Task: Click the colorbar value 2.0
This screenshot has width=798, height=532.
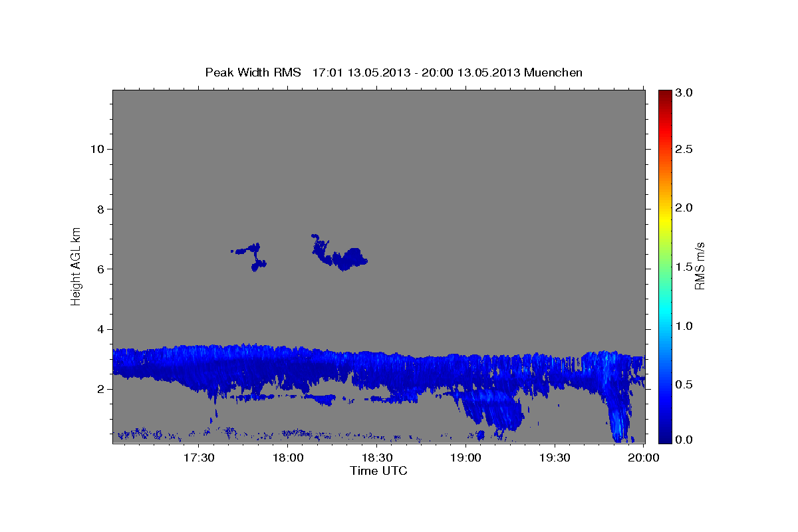Action: pos(684,208)
